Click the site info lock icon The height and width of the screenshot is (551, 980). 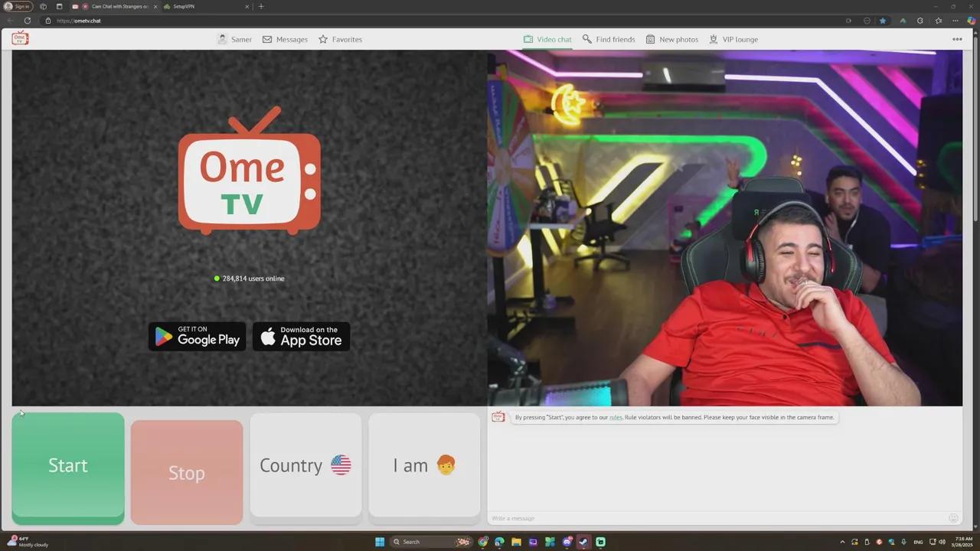47,21
